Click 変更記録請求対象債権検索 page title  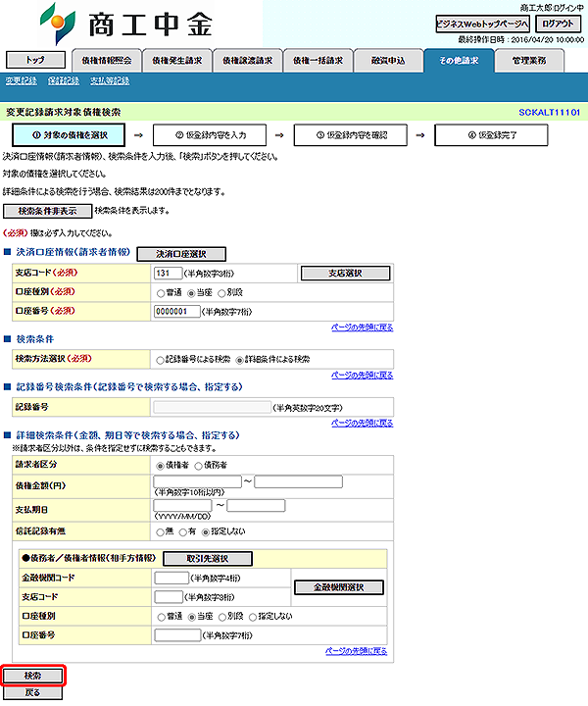64,112
